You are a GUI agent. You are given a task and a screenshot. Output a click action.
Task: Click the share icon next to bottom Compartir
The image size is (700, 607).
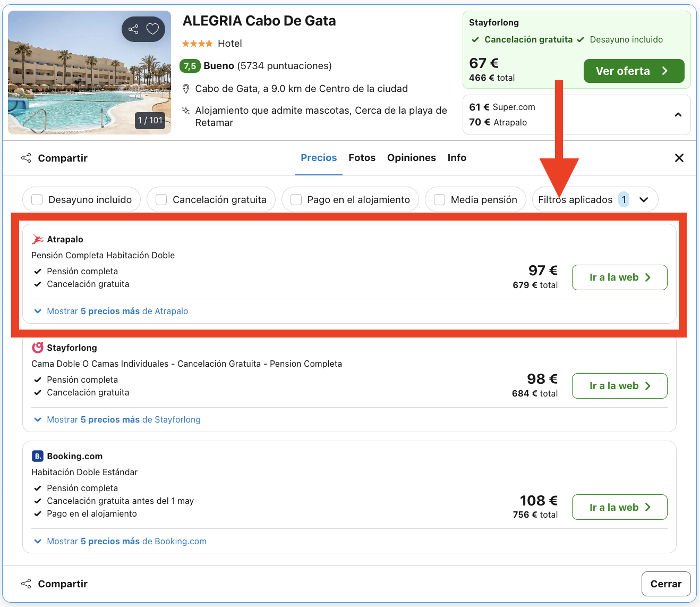pyautogui.click(x=26, y=584)
